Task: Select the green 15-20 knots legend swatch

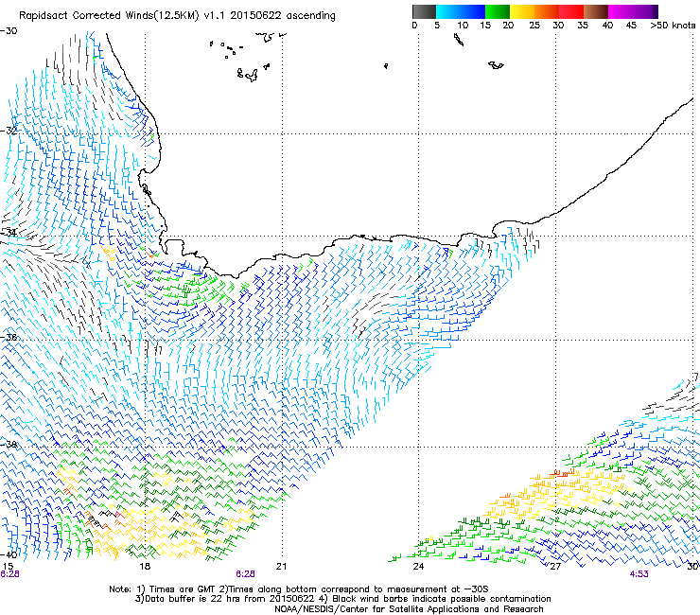Action: 498,11
